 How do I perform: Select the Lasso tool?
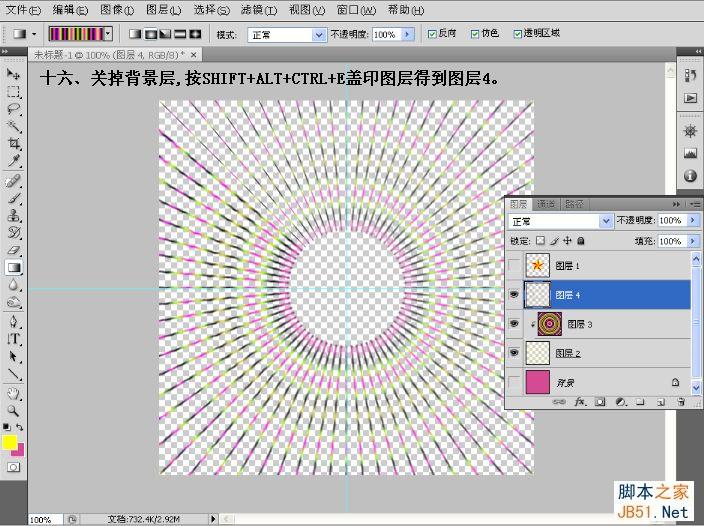[x=13, y=109]
